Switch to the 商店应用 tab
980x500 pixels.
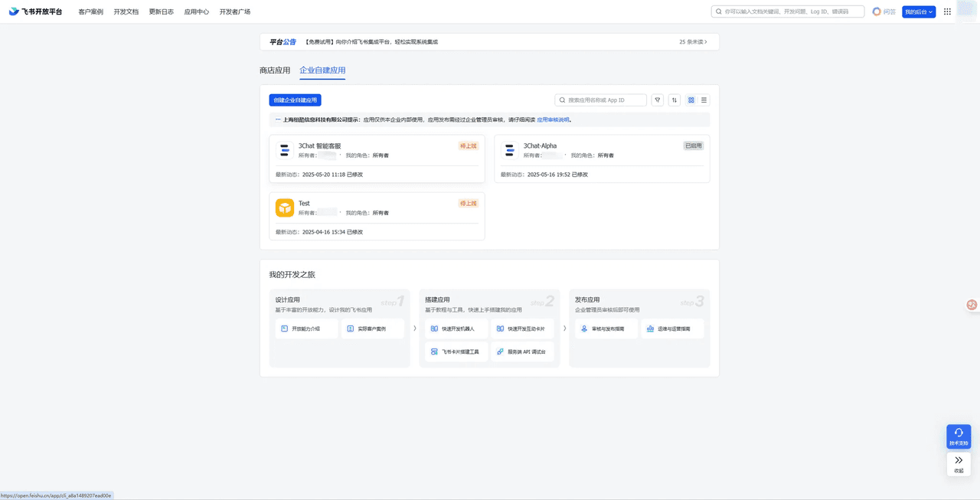(275, 70)
